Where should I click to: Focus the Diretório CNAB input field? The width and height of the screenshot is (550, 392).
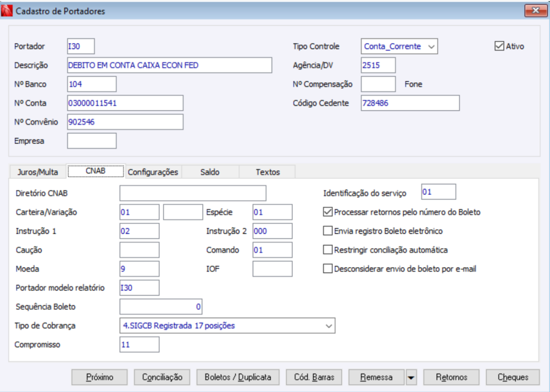pyautogui.click(x=193, y=193)
